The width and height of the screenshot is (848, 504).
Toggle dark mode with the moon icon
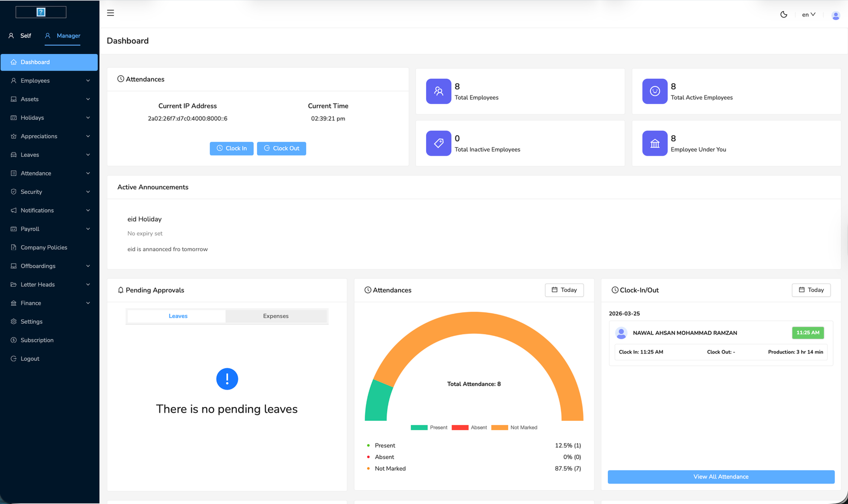(784, 14)
